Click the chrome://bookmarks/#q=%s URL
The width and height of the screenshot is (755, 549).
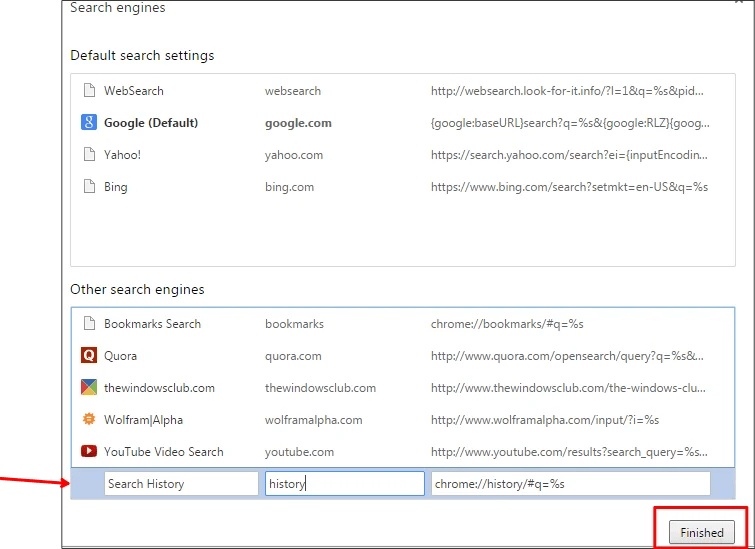click(507, 324)
